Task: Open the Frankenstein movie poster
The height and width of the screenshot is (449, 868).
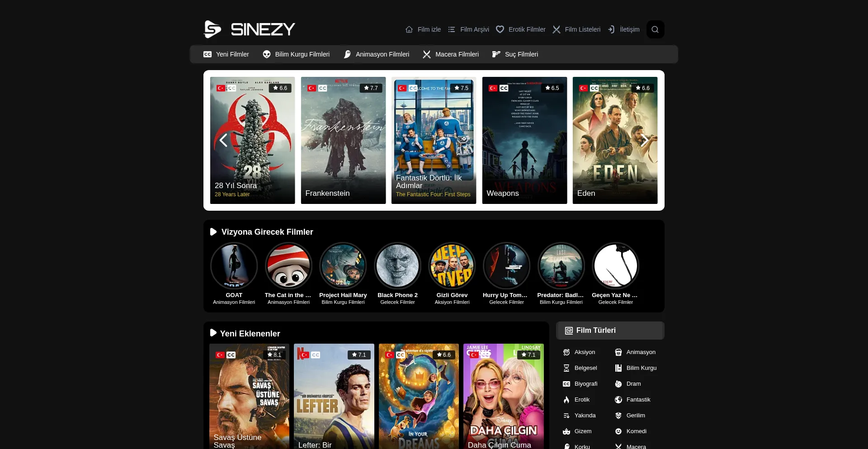Action: [x=343, y=140]
